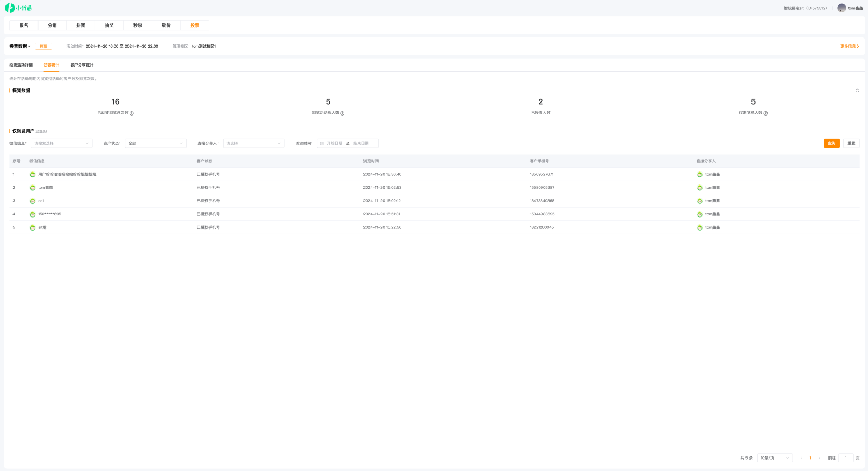The image size is (868, 471).
Task: Select page 1 in pagination
Action: tap(810, 458)
